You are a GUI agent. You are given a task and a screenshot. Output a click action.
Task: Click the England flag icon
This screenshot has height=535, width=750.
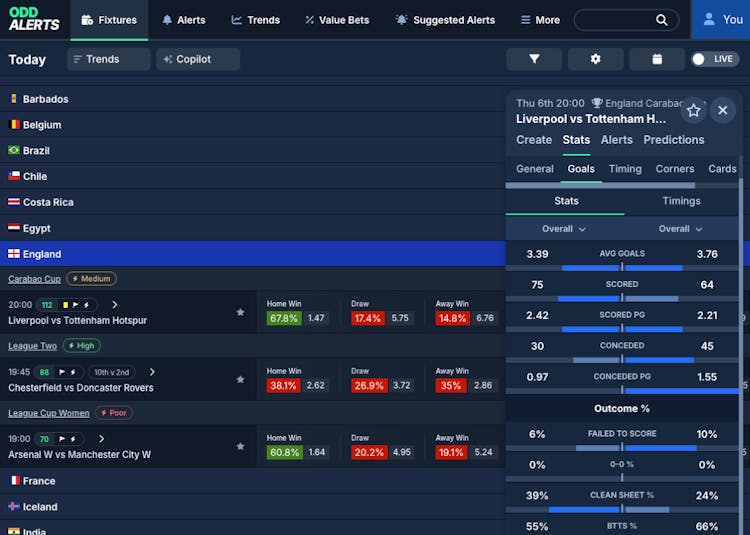tap(14, 253)
